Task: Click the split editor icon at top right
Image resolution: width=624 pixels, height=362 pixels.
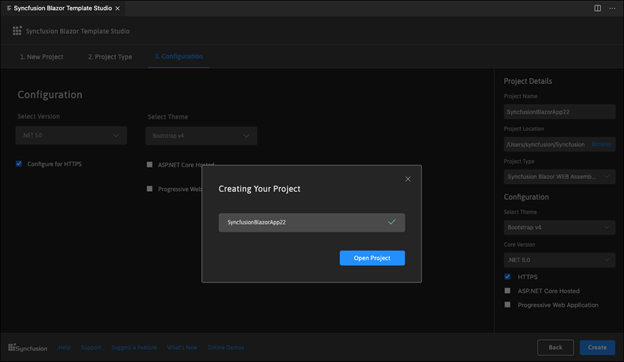Action: point(597,8)
